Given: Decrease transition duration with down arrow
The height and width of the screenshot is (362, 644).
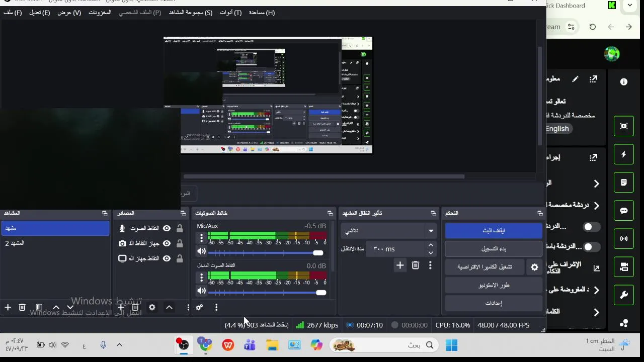Looking at the screenshot, I should pos(431,252).
